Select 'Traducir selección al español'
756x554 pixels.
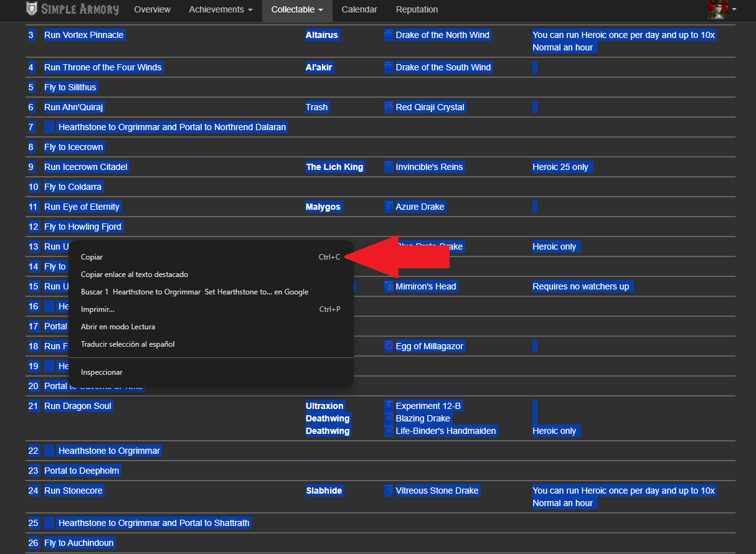210,344
